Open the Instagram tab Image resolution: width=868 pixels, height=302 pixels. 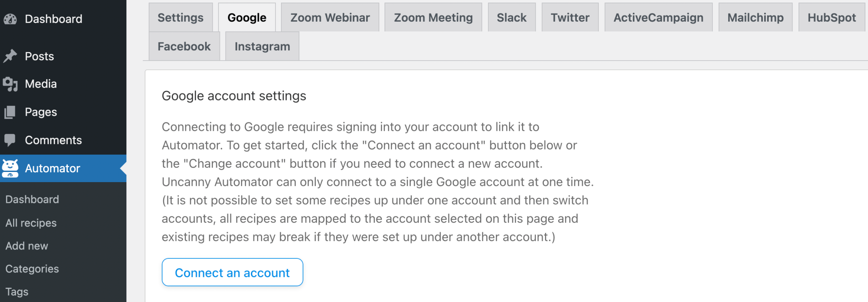[262, 47]
